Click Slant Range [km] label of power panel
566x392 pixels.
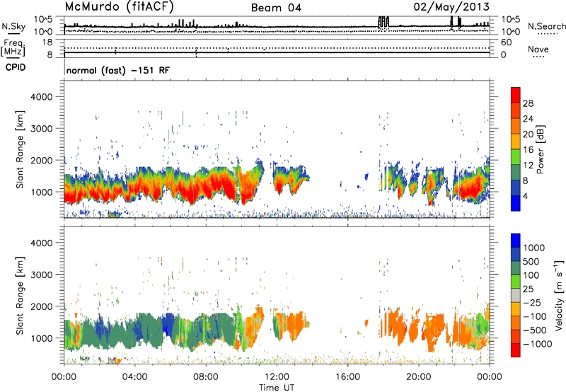(20, 149)
